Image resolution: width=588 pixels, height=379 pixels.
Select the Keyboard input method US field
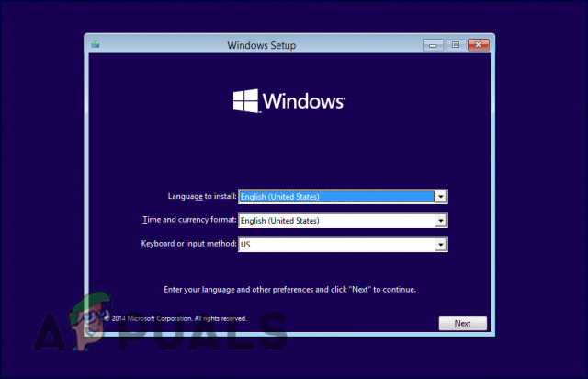pyautogui.click(x=343, y=245)
